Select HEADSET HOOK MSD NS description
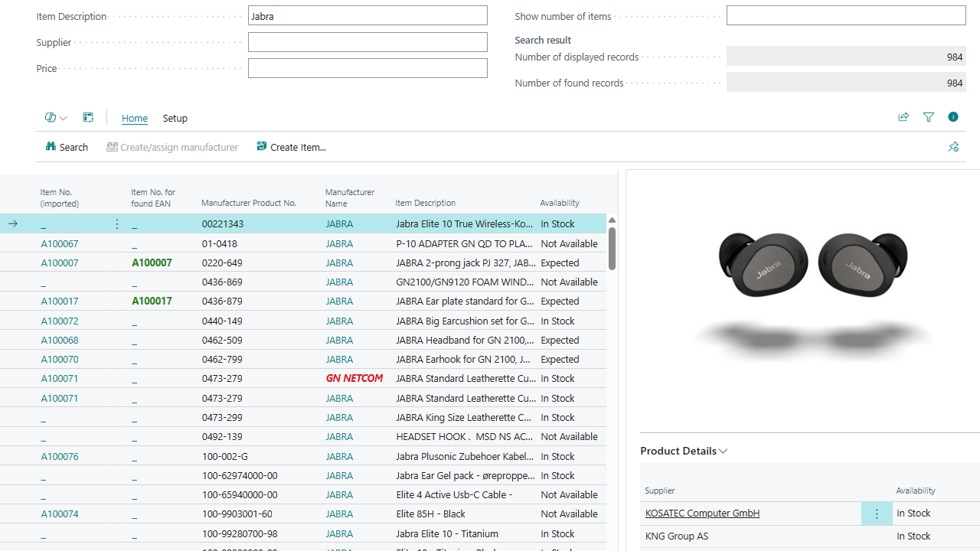 465,436
